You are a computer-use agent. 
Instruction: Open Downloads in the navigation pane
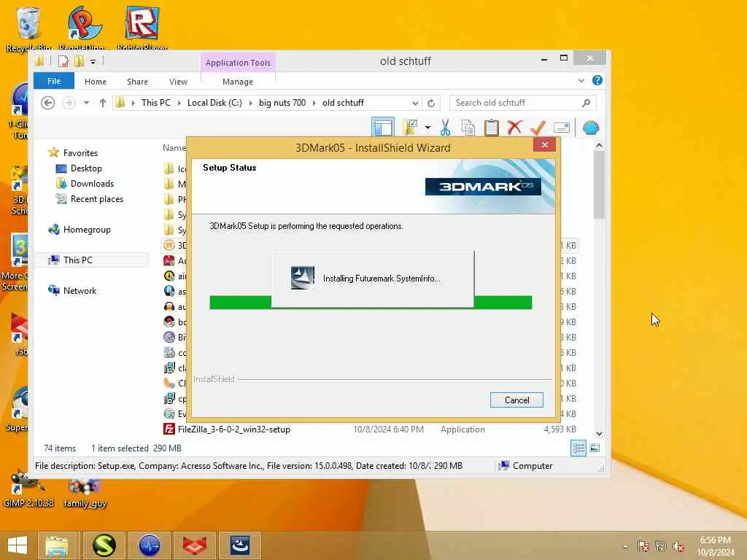click(92, 183)
